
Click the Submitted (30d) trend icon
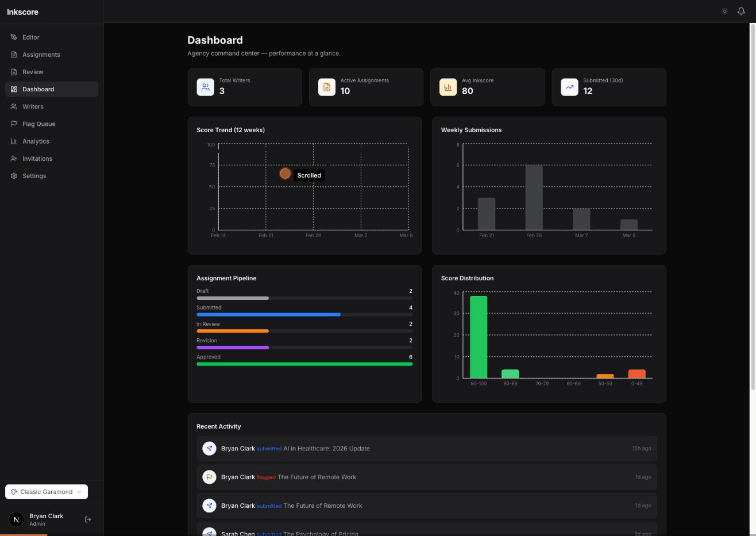pyautogui.click(x=569, y=87)
